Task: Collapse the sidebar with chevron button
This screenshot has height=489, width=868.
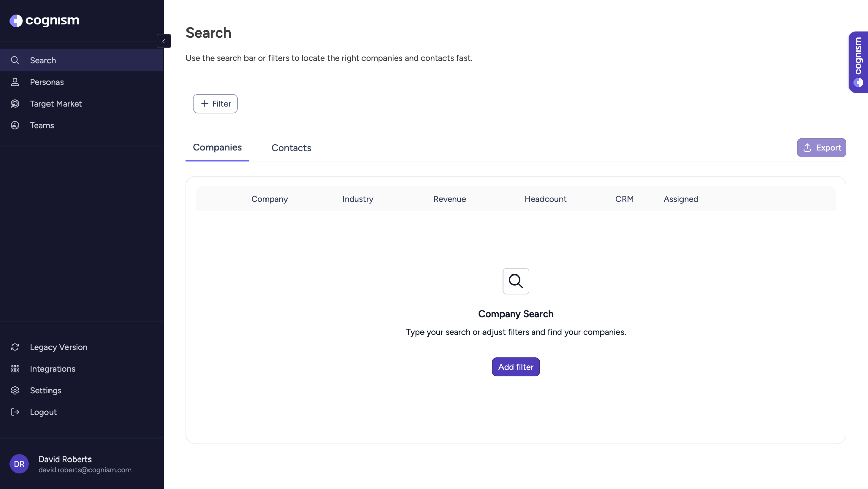Action: (x=164, y=41)
